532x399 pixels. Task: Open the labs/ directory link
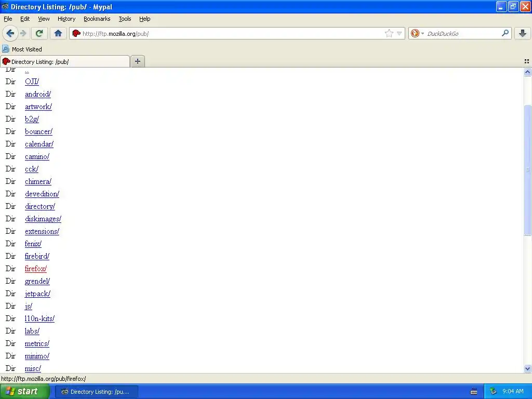32,331
